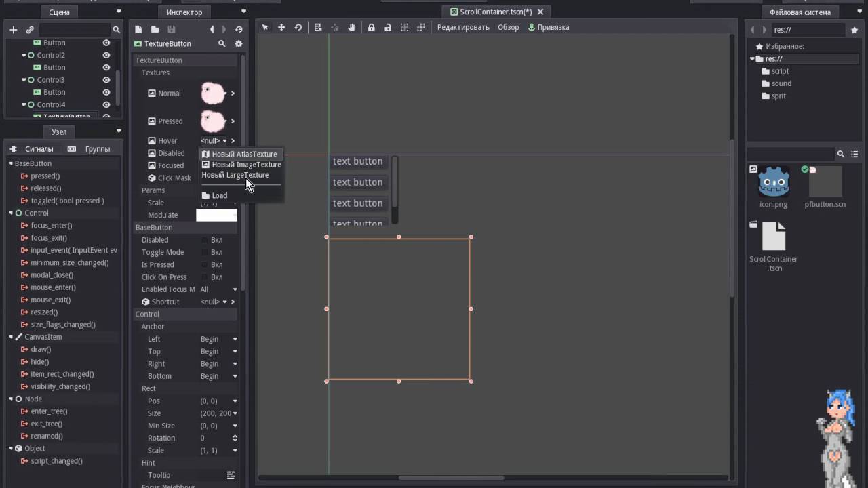Viewport: 868px width, 488px height.
Task: Toggle file system list view mode icon
Action: click(856, 154)
